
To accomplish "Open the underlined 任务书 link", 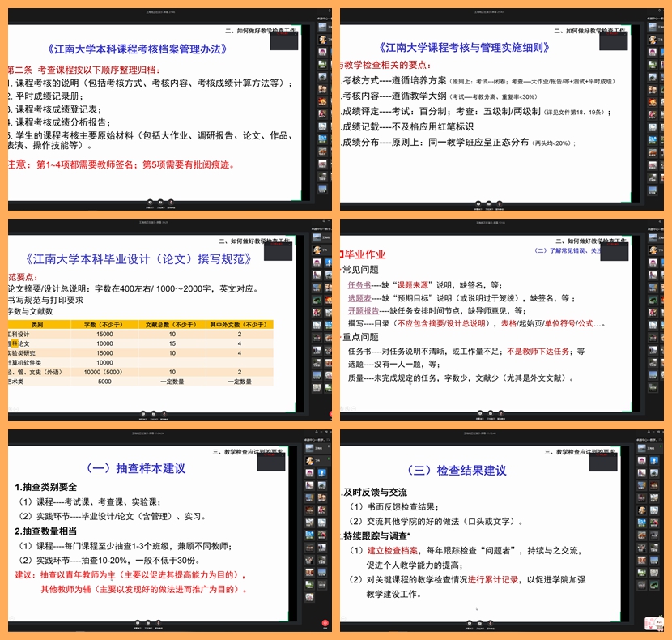I will [359, 285].
